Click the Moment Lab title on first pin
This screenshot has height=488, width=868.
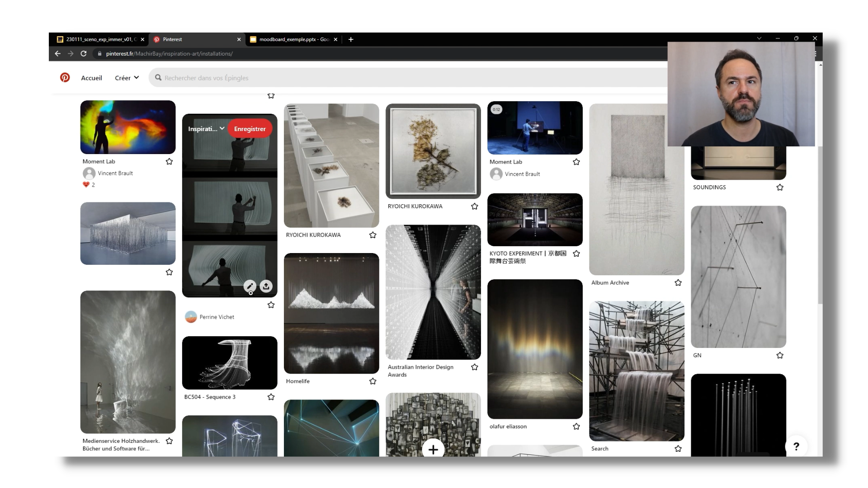coord(99,161)
